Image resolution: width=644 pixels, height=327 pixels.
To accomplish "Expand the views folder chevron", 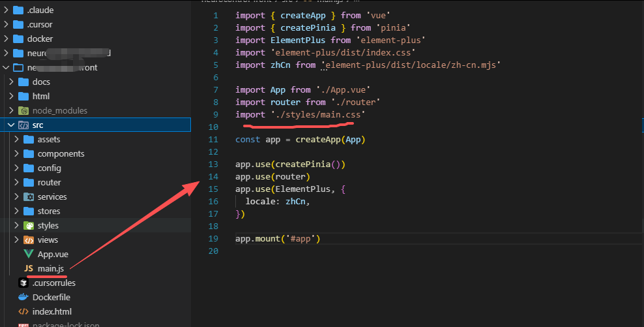I will click(x=16, y=240).
